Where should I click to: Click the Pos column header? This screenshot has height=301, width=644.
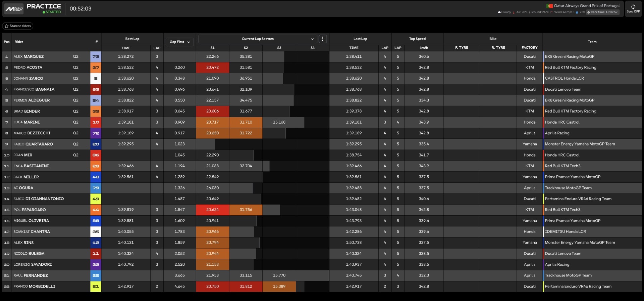pyautogui.click(x=7, y=42)
